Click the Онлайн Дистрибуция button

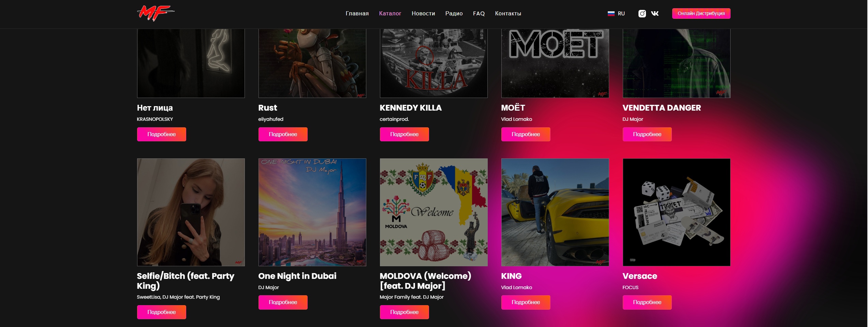point(701,14)
